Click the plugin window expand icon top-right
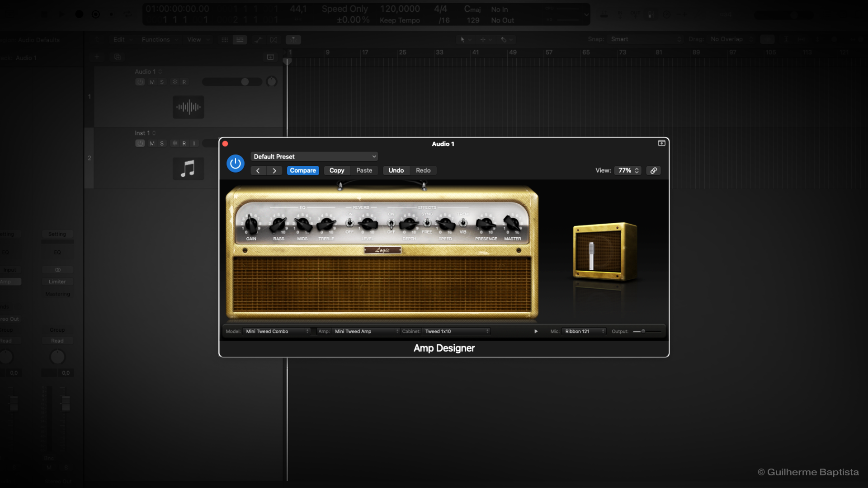The image size is (868, 488). tap(661, 143)
